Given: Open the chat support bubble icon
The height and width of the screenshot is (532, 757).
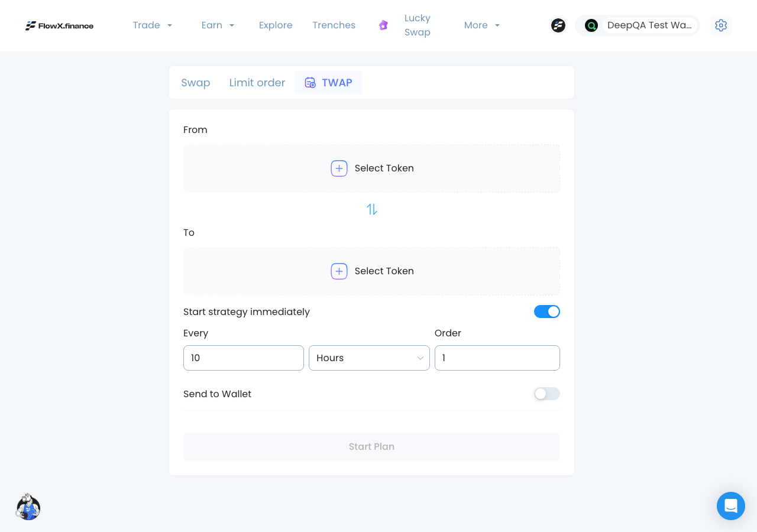Looking at the screenshot, I should [x=731, y=506].
